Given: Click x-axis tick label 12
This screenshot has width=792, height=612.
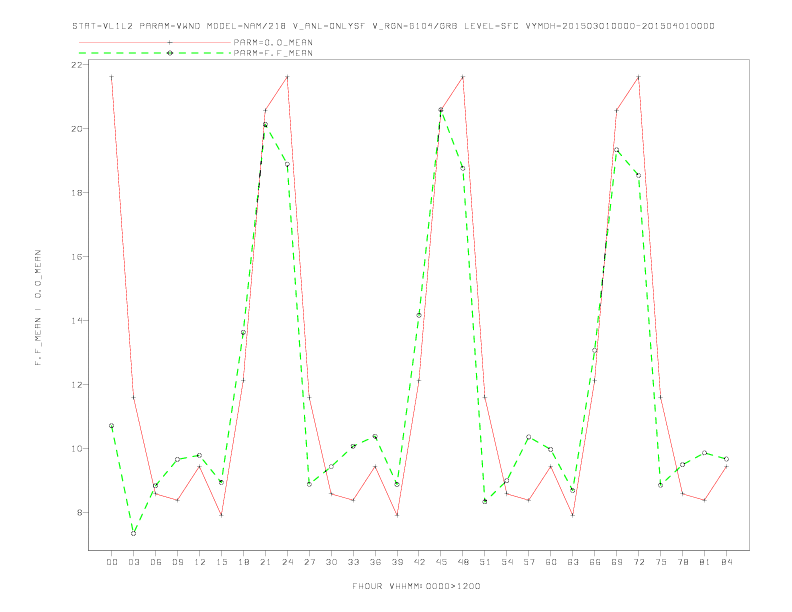Looking at the screenshot, I should (200, 562).
